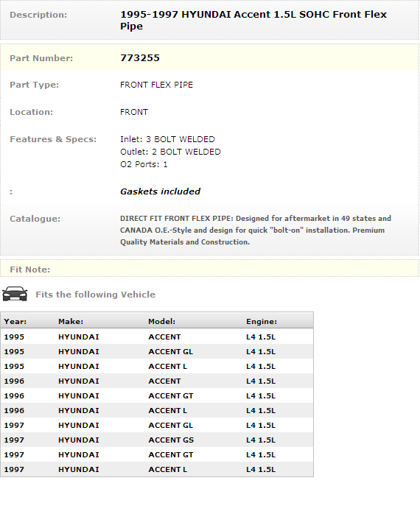Select part number 773255
The height and width of the screenshot is (514, 420).
pyautogui.click(x=140, y=58)
